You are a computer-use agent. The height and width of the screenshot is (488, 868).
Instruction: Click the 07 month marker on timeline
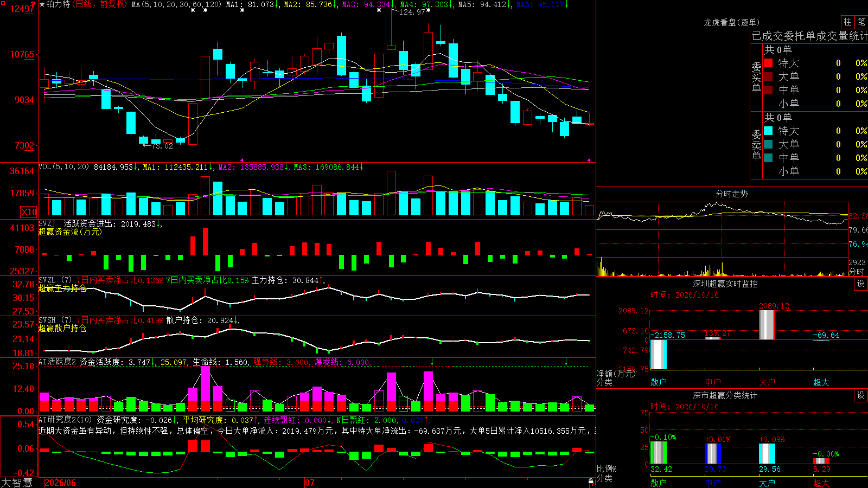[x=310, y=483]
